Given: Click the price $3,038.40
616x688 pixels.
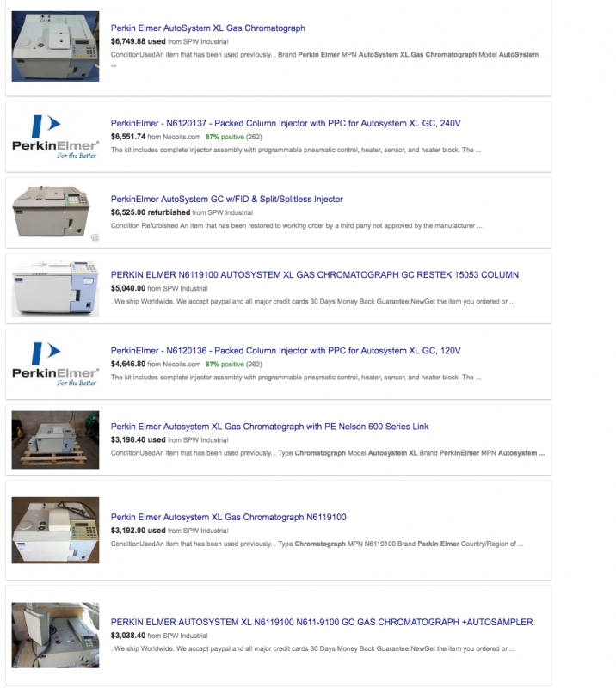Looking at the screenshot, I should pyautogui.click(x=128, y=636).
